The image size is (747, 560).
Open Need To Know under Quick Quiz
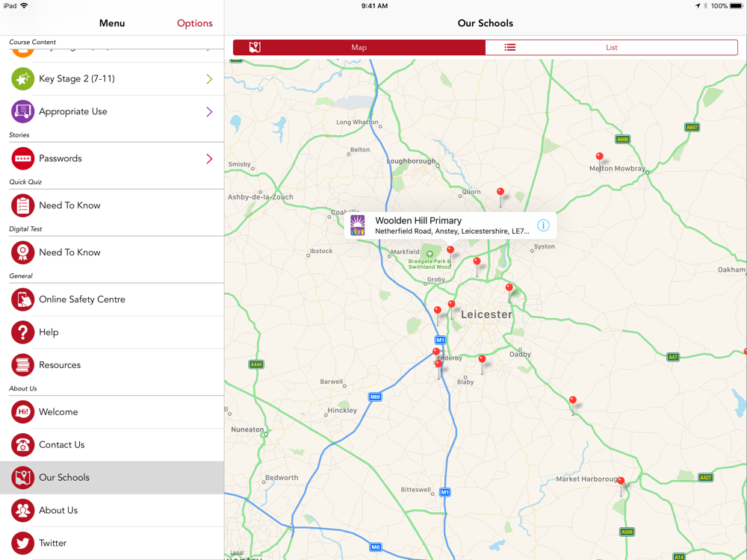coord(69,205)
